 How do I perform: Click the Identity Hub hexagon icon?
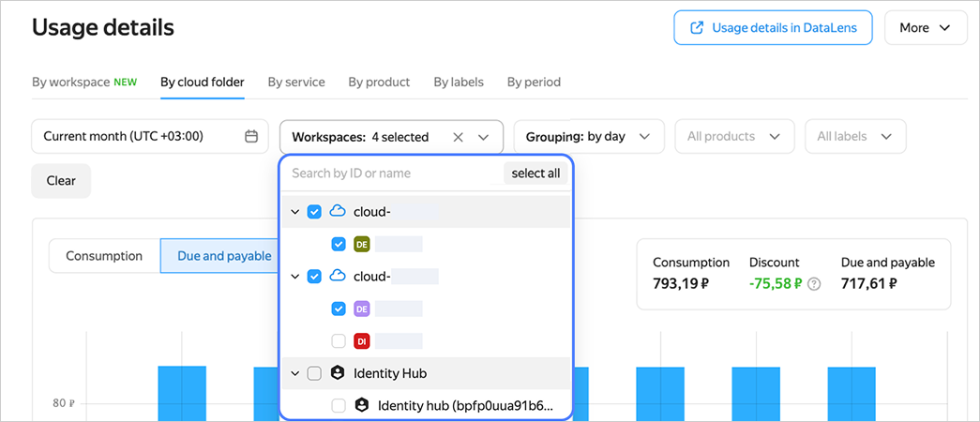pyautogui.click(x=338, y=373)
